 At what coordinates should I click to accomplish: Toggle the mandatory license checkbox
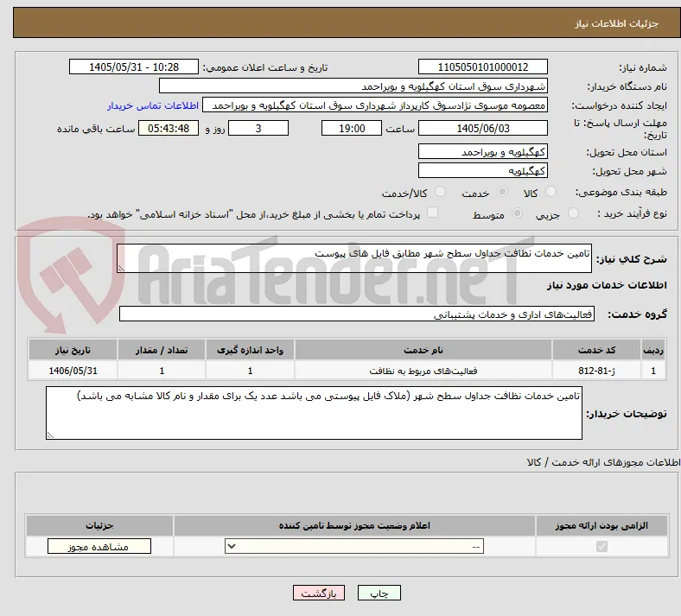pyautogui.click(x=601, y=546)
